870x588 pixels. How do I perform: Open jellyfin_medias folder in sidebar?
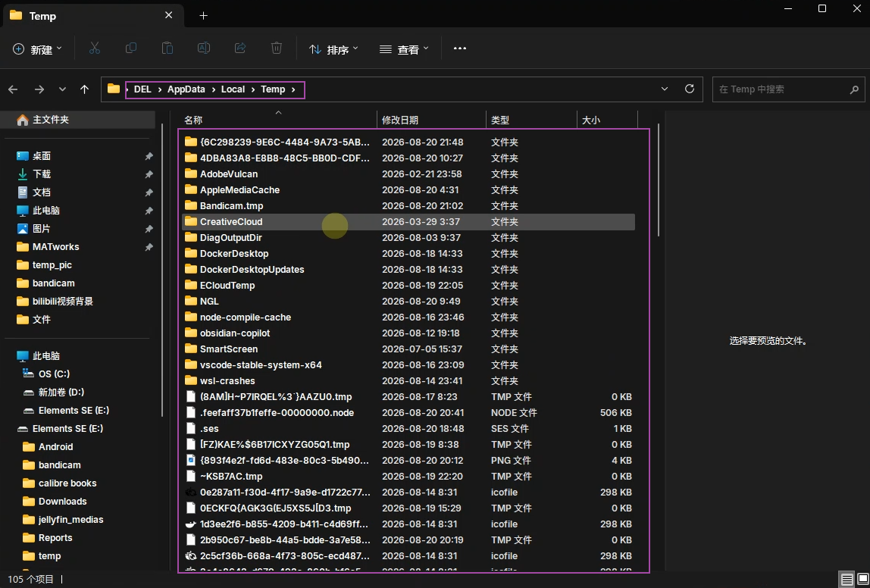tap(70, 520)
